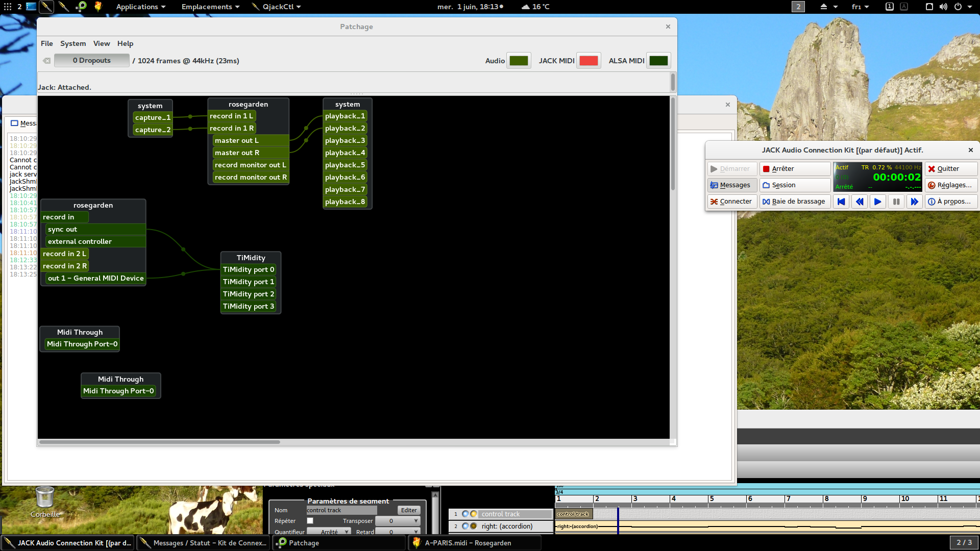
Task: Click the control track name field
Action: point(341,510)
